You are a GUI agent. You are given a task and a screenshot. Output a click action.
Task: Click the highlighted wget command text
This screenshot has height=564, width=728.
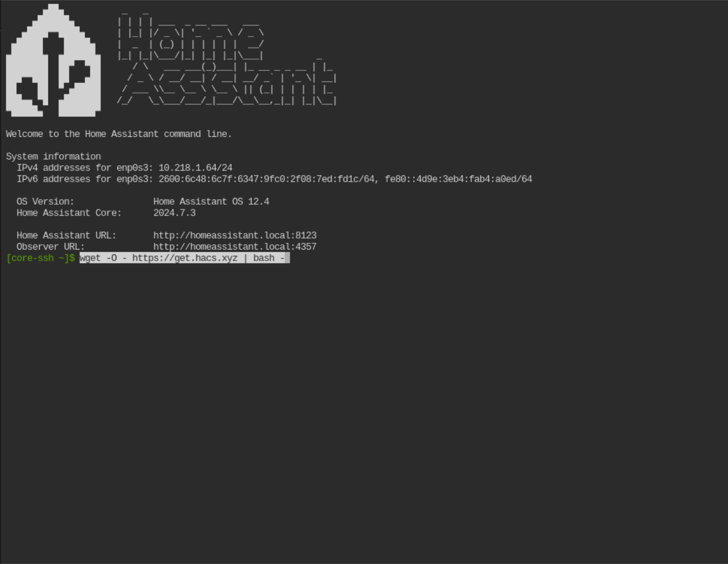click(x=184, y=258)
